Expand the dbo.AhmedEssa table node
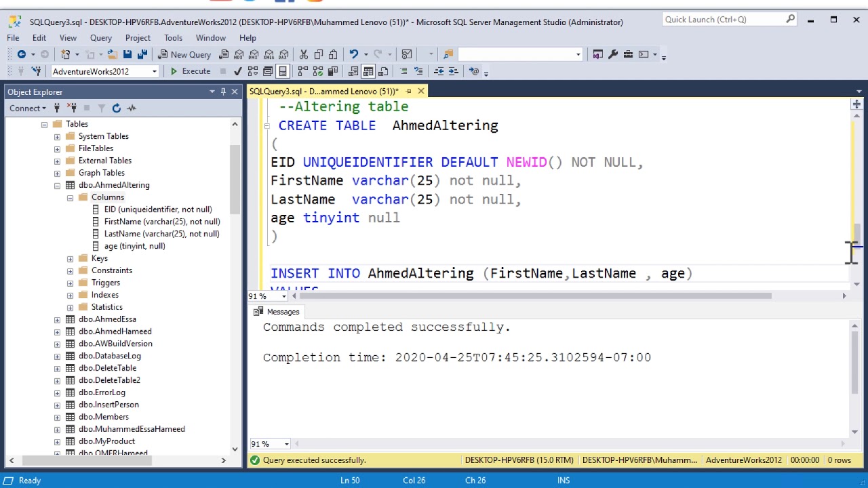Image resolution: width=868 pixels, height=488 pixels. tap(57, 319)
